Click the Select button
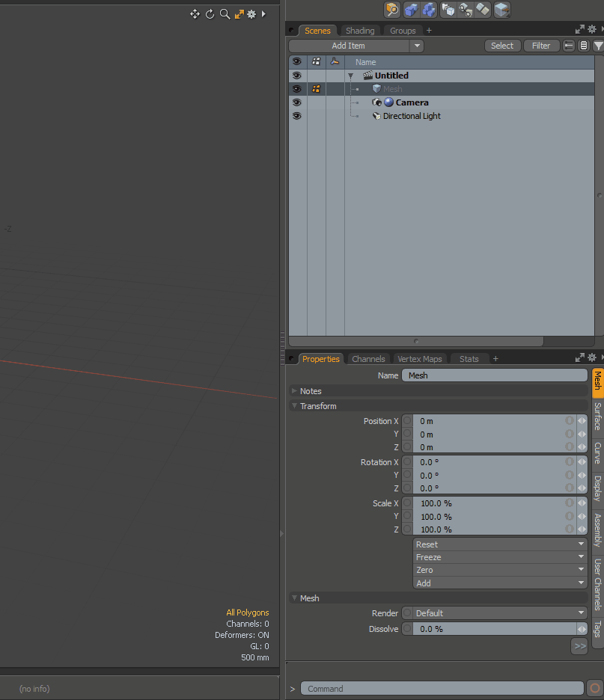Image resolution: width=604 pixels, height=700 pixels. click(502, 46)
